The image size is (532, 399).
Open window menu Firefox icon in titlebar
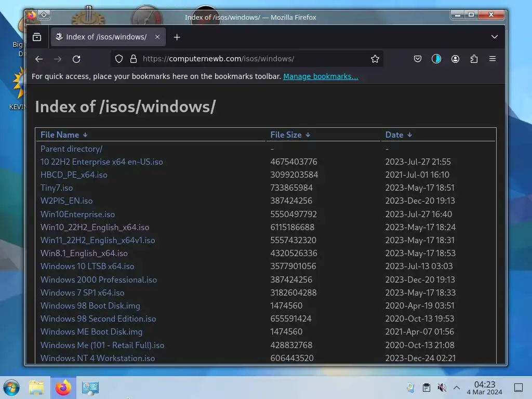pos(32,15)
